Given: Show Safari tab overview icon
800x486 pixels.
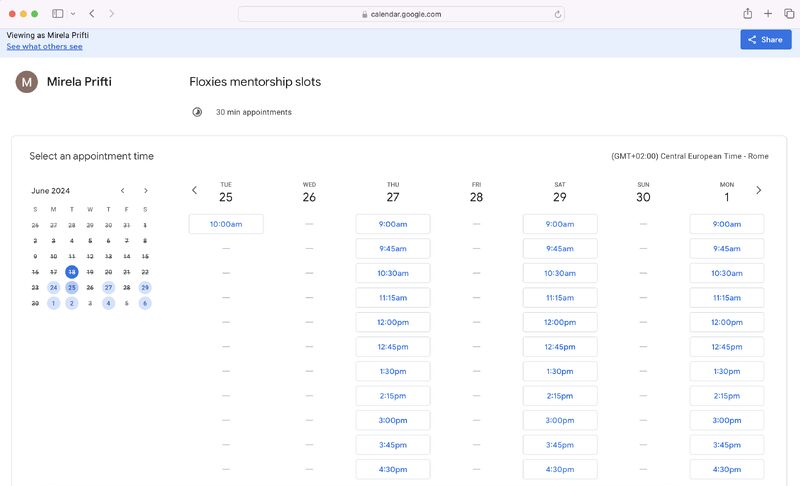Looking at the screenshot, I should 789,14.
